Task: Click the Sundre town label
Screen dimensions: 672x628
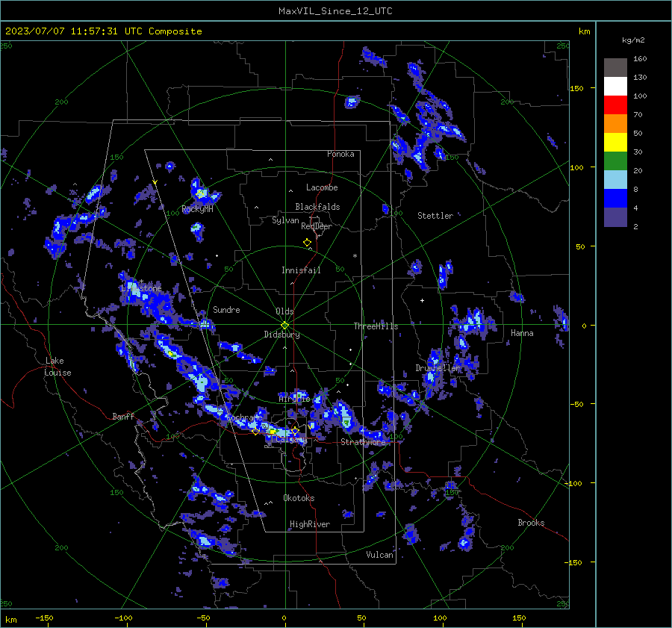Action: [226, 310]
